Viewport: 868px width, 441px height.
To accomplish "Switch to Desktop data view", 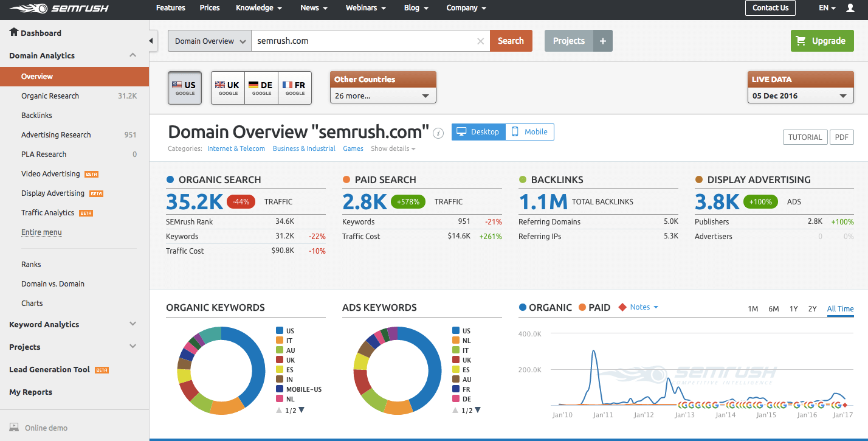I will click(478, 132).
